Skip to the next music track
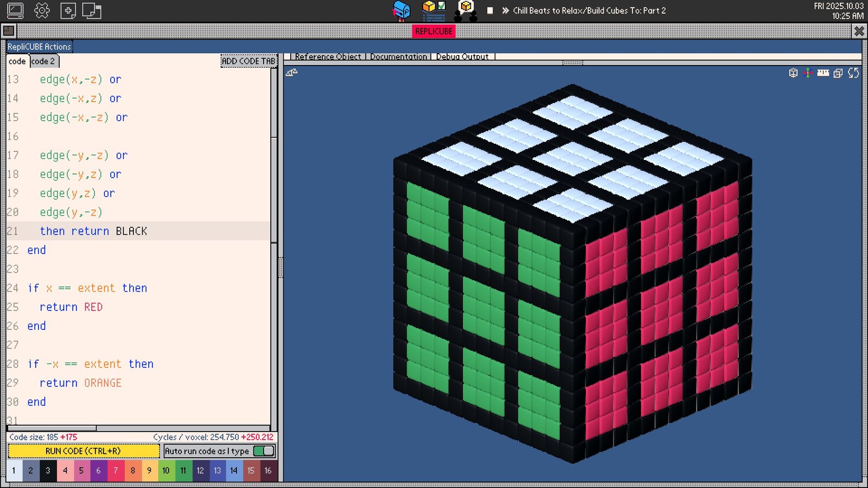 pos(506,10)
